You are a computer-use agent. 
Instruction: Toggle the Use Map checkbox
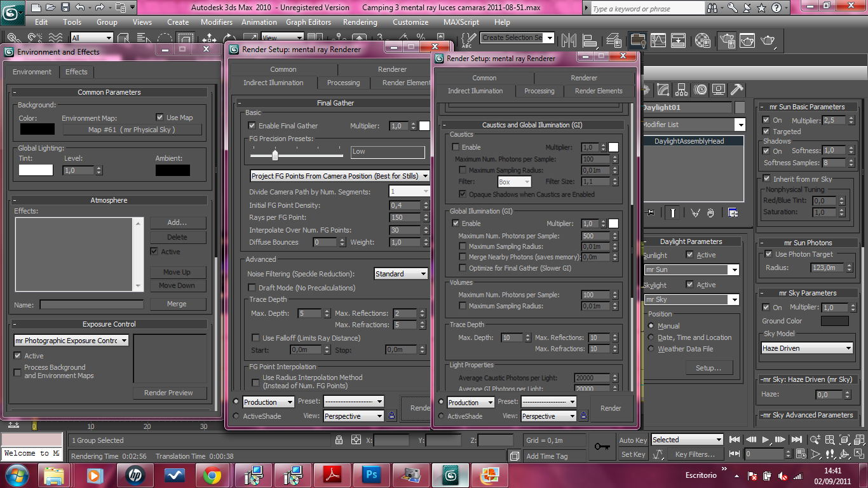pyautogui.click(x=160, y=118)
